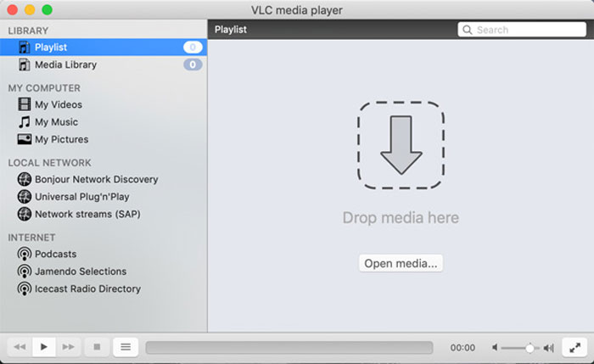Click the INTERNET section header
Viewport: 594px width, 364px height.
click(x=32, y=238)
